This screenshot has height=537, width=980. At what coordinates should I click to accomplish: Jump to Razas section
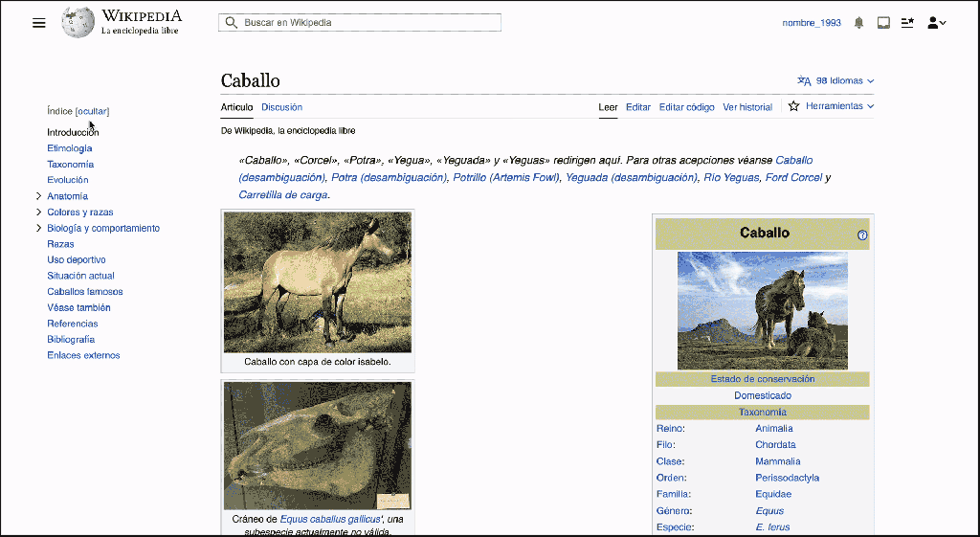60,244
